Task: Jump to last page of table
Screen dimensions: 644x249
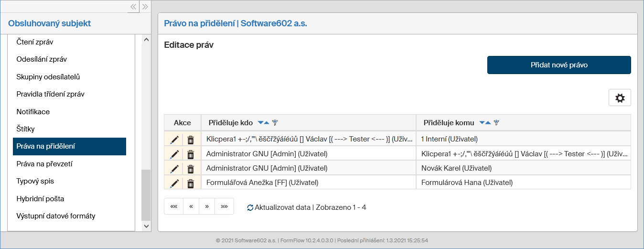Action: (x=224, y=206)
